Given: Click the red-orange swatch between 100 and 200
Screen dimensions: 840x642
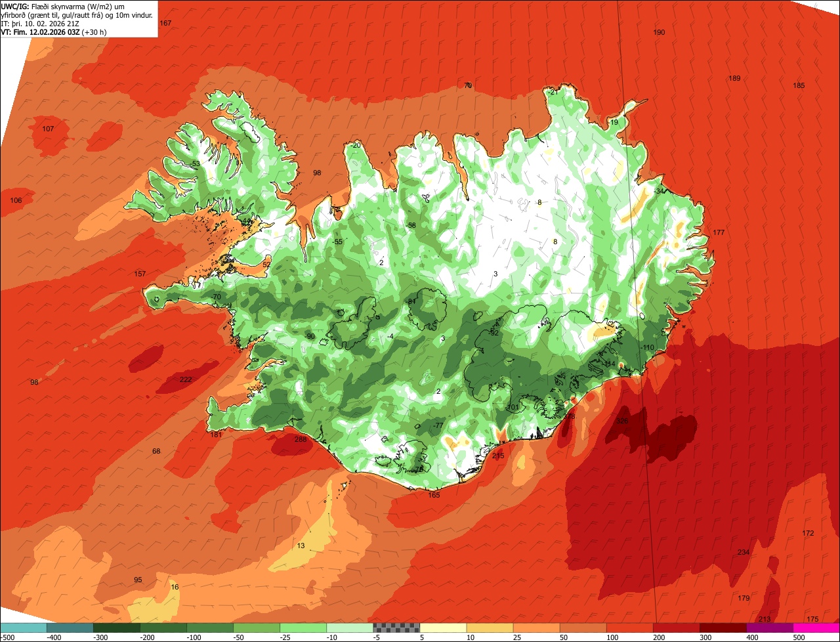Looking at the screenshot, I should [x=629, y=628].
